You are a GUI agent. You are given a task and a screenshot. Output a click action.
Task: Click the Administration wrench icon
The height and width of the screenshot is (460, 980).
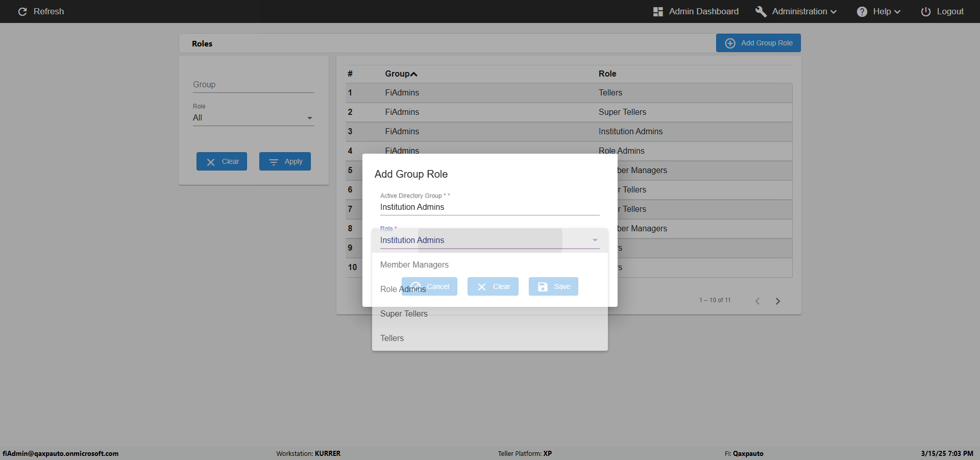[761, 11]
